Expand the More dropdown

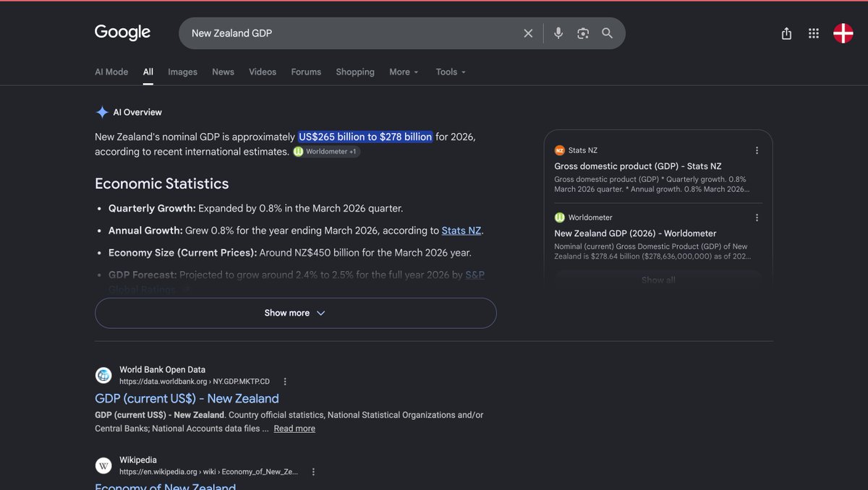coord(404,72)
